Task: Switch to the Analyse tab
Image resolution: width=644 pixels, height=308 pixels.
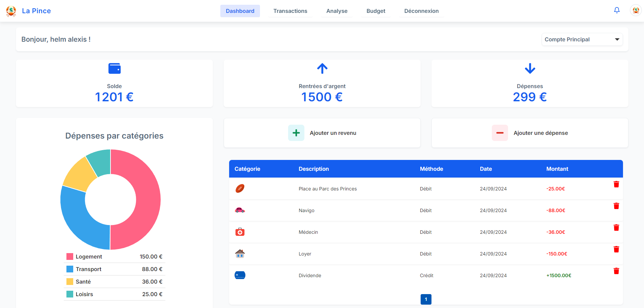Action: pos(337,11)
